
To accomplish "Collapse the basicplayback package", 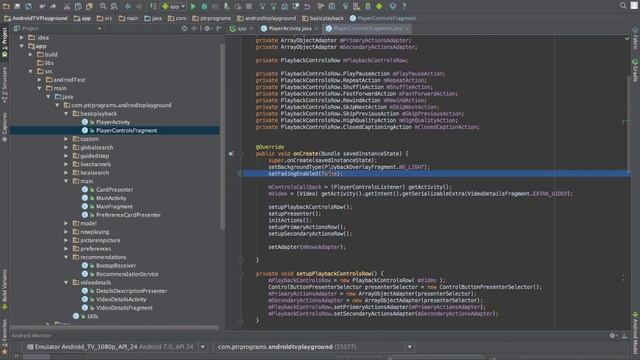I will pyautogui.click(x=66, y=113).
